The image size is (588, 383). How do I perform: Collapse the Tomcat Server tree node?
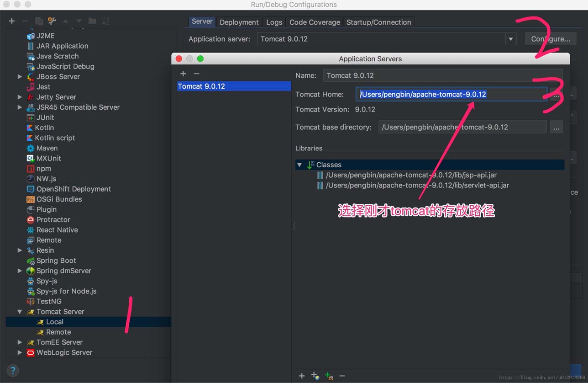(20, 312)
